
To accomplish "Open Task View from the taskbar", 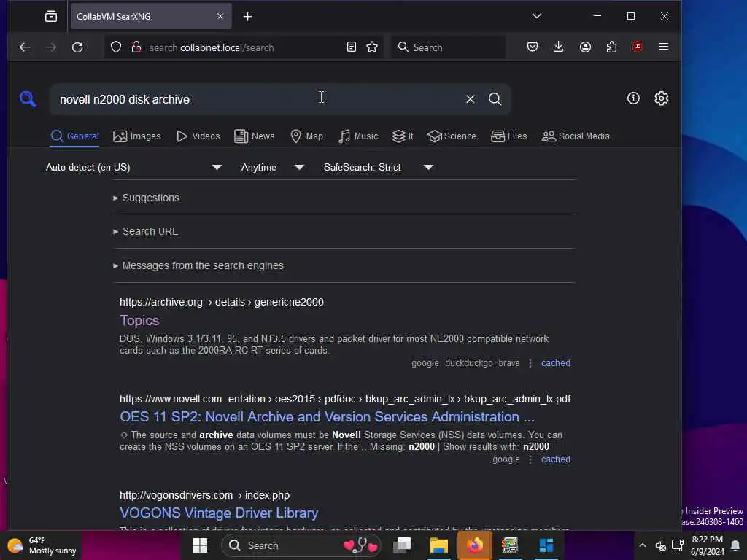I will point(403,545).
